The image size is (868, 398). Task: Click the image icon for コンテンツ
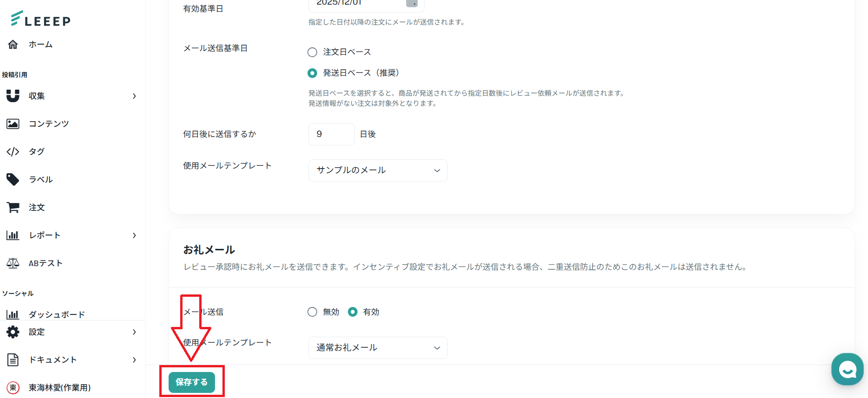[13, 124]
